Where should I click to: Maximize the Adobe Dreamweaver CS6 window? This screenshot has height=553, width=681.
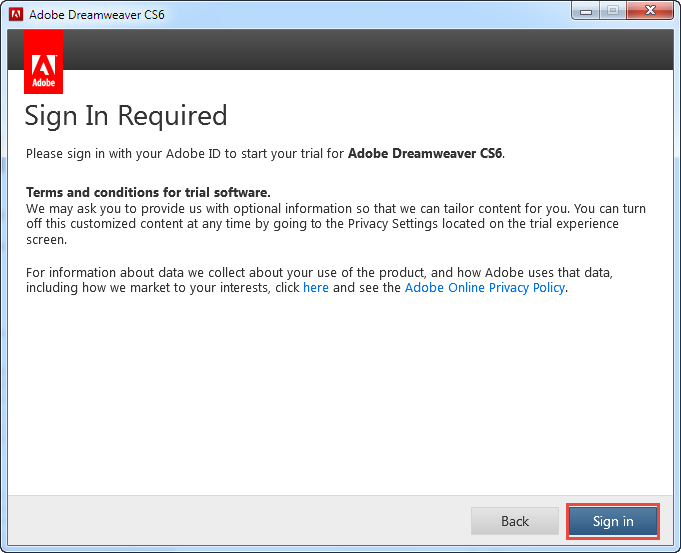613,11
